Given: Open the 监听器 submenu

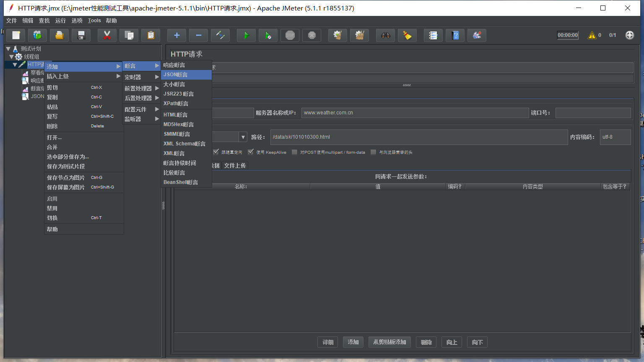Looking at the screenshot, I should [x=142, y=119].
